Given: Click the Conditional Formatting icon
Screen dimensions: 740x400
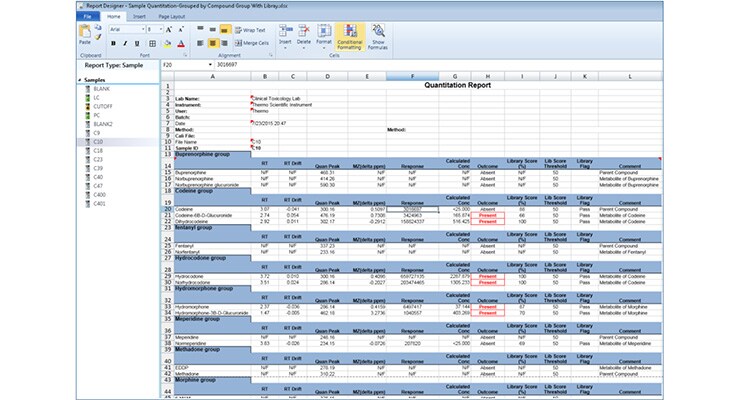Looking at the screenshot, I should tap(351, 36).
